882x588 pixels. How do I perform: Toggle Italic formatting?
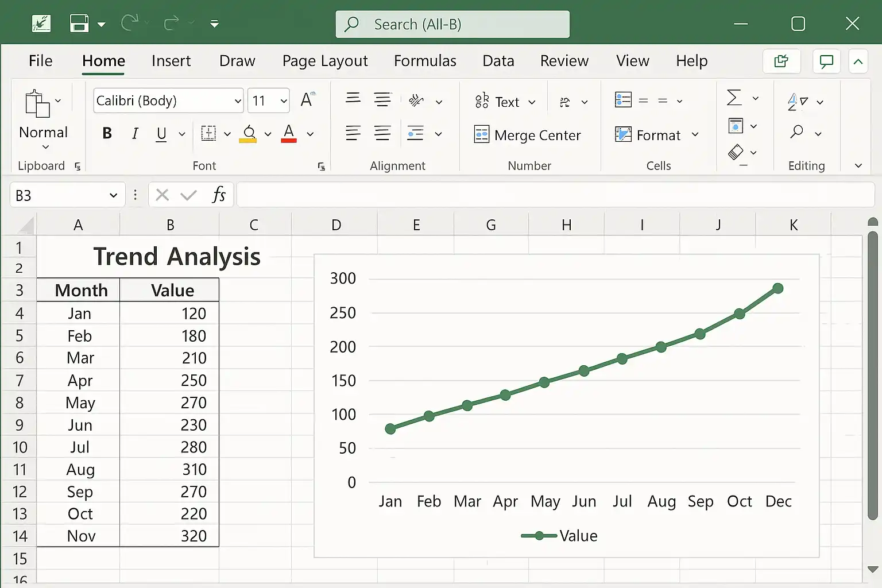[x=135, y=134]
